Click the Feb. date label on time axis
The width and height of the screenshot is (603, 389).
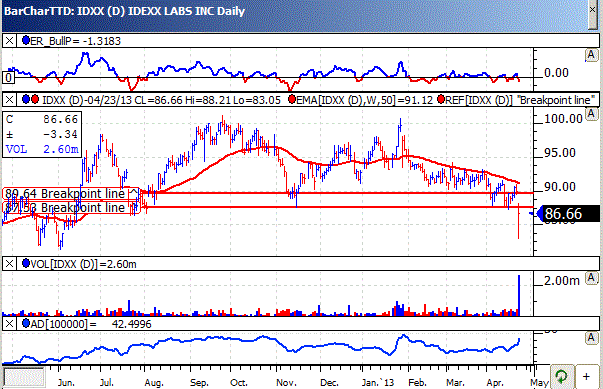418,382
